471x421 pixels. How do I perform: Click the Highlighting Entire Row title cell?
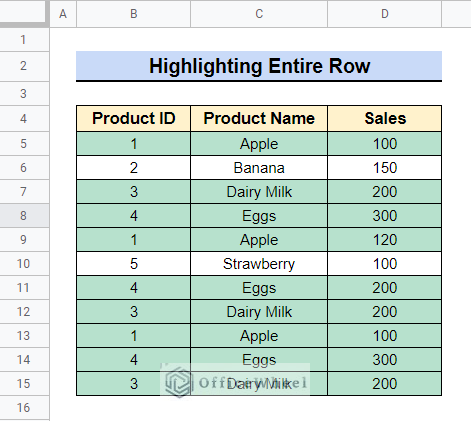coord(259,66)
